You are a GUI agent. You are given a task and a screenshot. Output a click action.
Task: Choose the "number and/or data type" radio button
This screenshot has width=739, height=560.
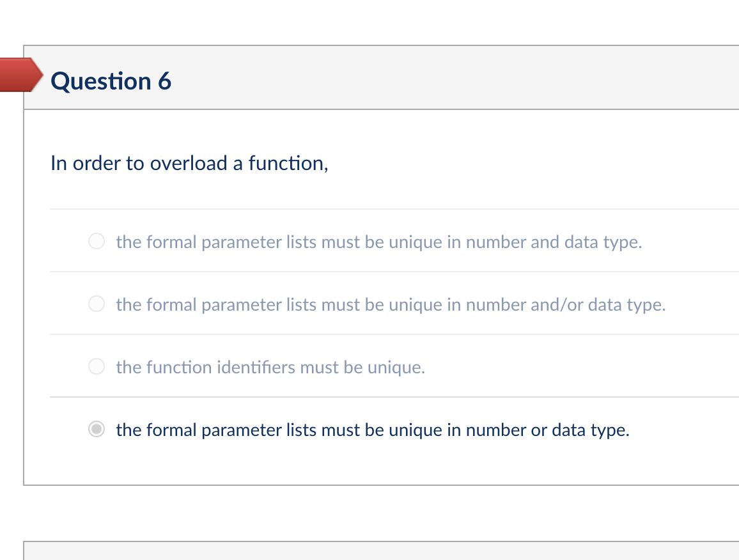point(97,304)
